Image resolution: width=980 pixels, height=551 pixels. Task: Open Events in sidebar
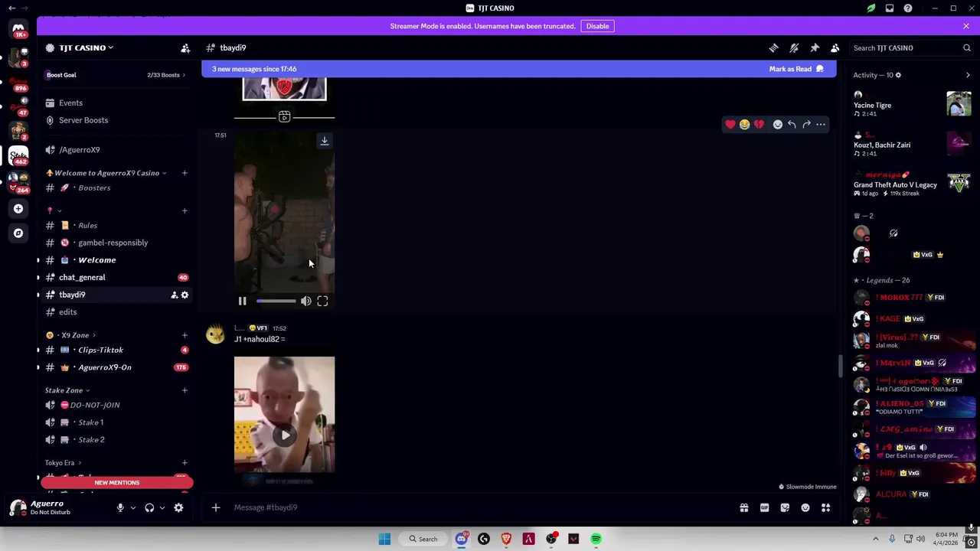click(115, 103)
